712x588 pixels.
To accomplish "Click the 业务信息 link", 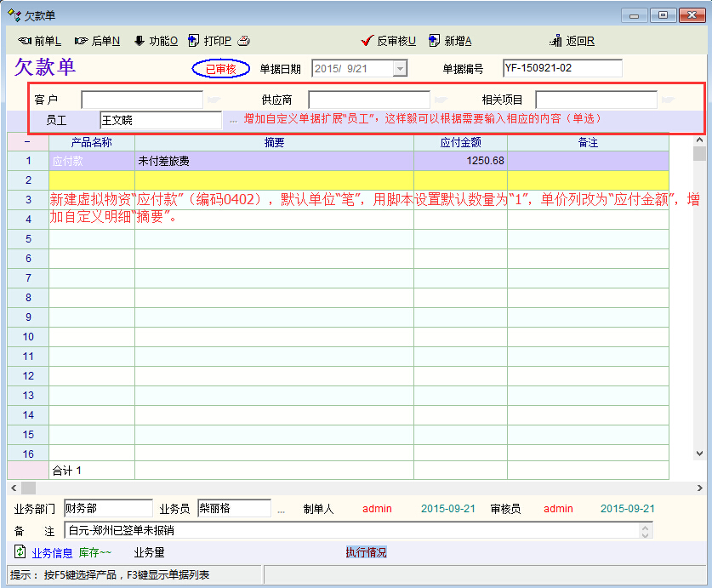I will (52, 552).
